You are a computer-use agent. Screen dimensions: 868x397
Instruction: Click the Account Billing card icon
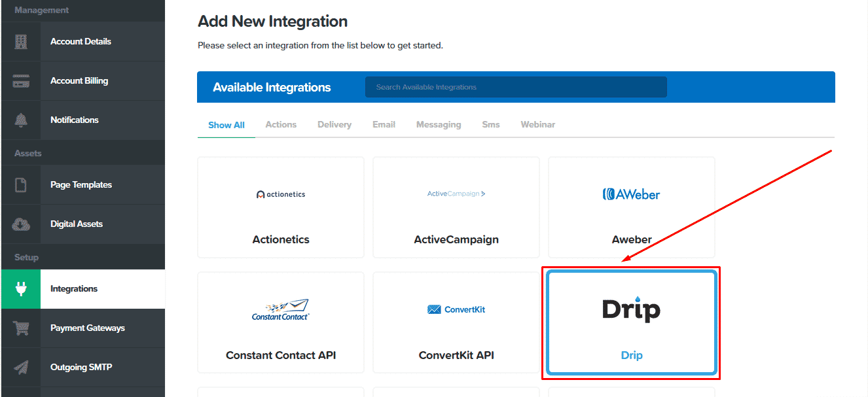click(x=20, y=81)
